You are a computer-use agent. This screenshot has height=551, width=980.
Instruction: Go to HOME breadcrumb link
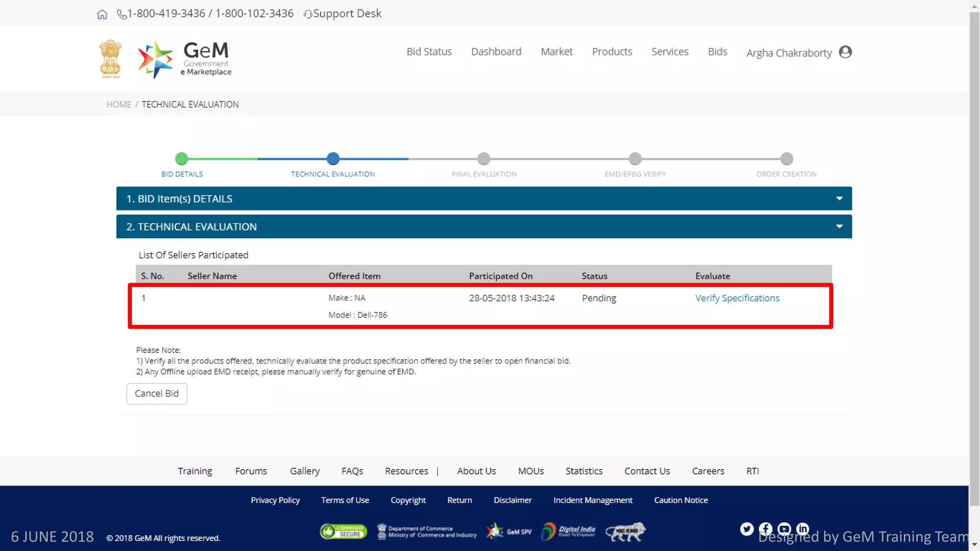[x=119, y=104]
